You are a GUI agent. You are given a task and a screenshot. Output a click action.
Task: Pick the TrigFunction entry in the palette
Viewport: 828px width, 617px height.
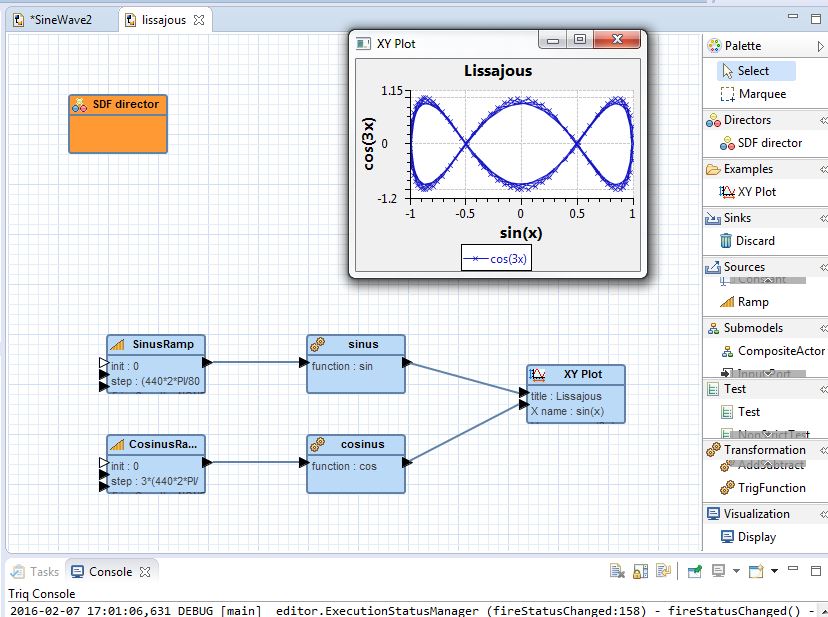coord(763,488)
